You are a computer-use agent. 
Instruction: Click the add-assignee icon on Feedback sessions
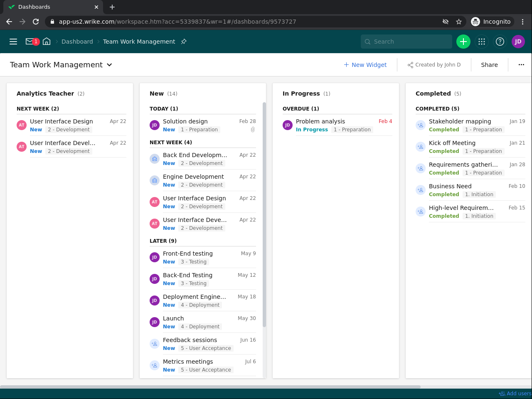coord(155,344)
